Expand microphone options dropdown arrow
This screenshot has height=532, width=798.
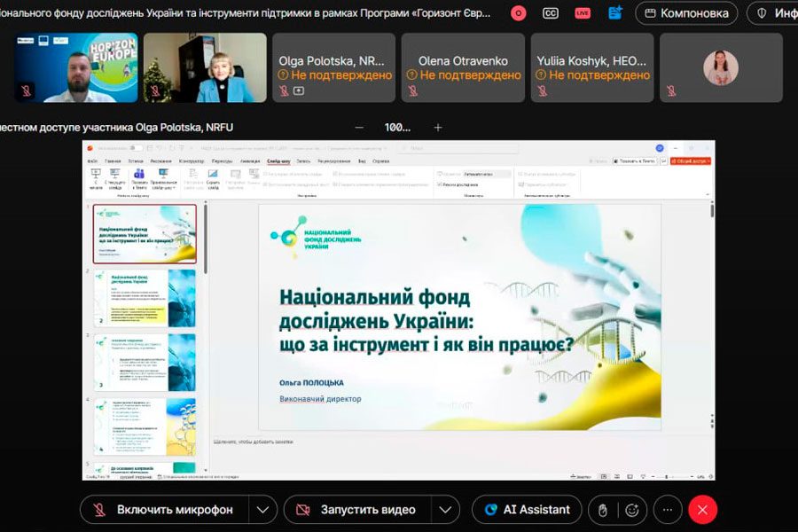pos(262,510)
